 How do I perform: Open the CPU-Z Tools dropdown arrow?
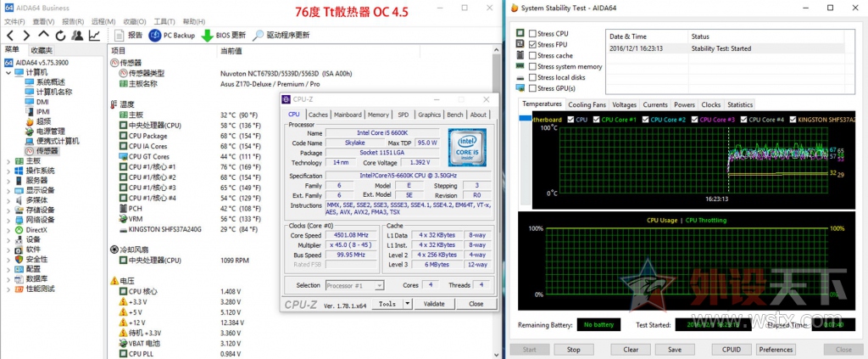(408, 304)
